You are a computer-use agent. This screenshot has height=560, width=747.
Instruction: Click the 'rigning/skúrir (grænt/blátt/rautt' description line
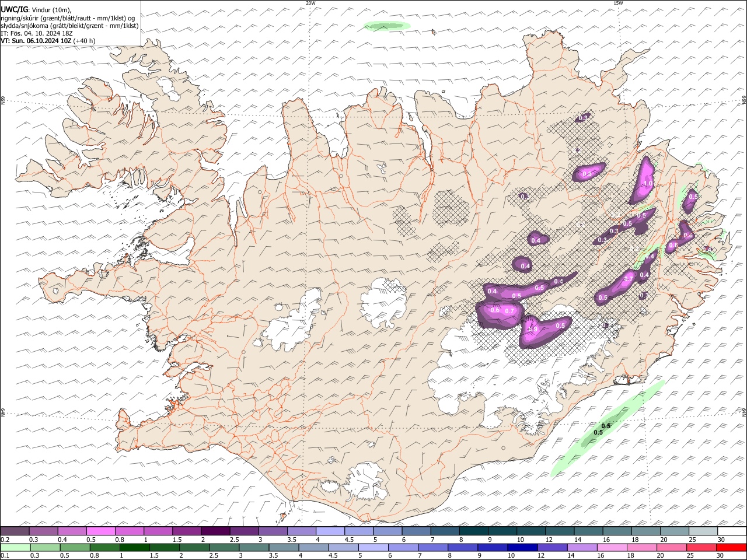coord(68,17)
